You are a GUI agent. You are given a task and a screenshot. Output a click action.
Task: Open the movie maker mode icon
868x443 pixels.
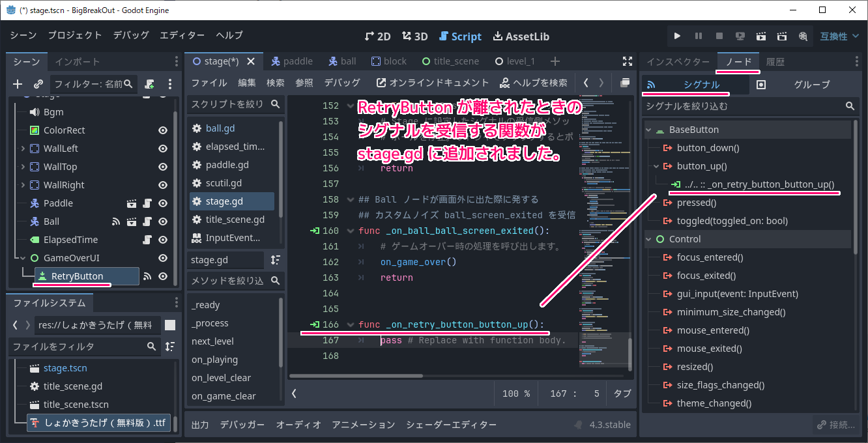[803, 36]
